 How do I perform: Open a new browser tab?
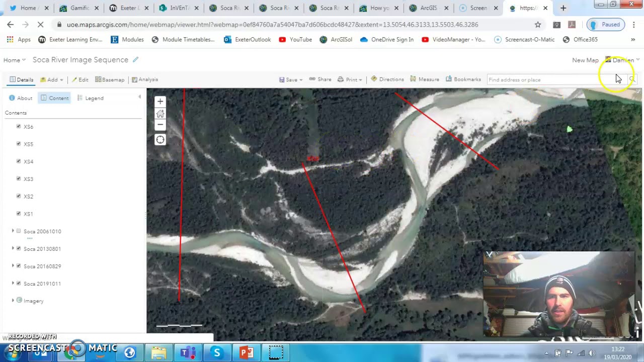click(563, 8)
